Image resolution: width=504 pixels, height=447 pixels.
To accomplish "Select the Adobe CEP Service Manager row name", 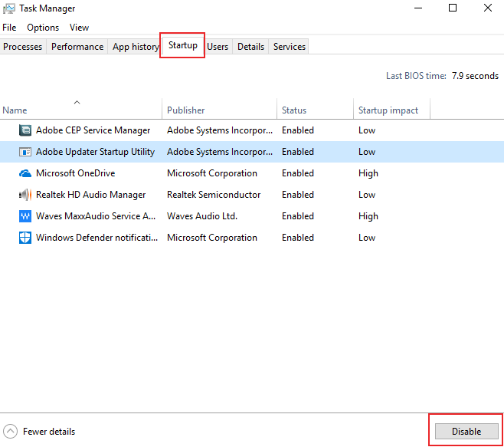I will pyautogui.click(x=93, y=130).
